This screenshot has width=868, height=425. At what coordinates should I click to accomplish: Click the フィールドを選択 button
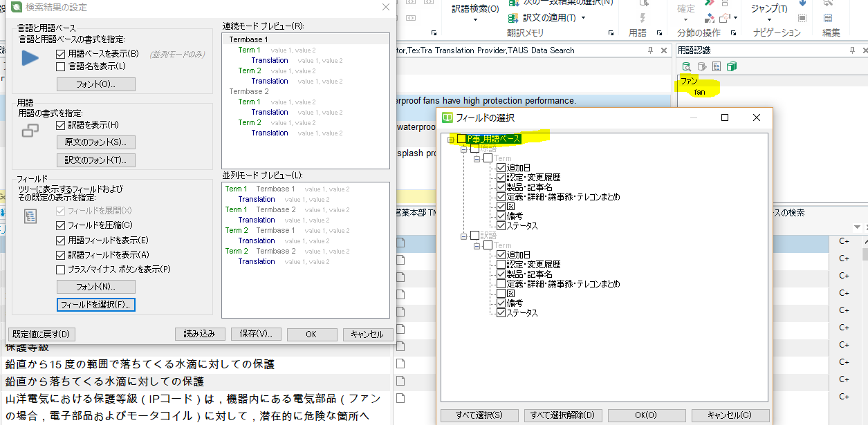pyautogui.click(x=96, y=305)
